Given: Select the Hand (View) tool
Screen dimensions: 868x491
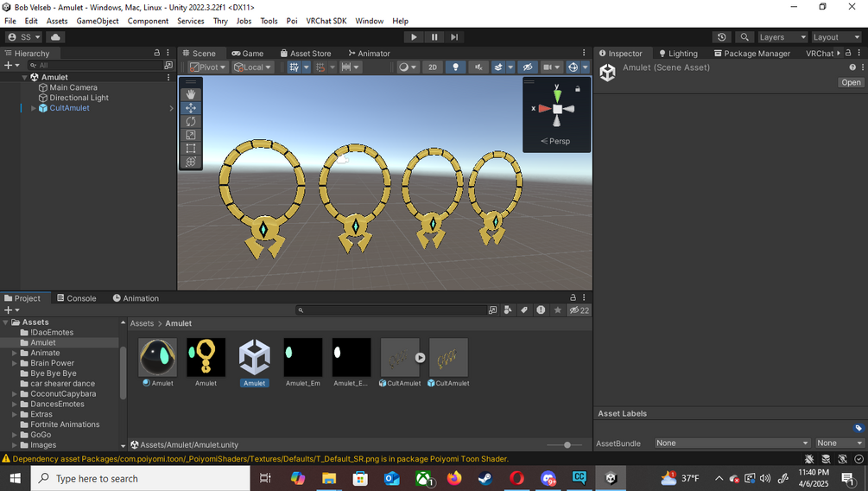Looking at the screenshot, I should (x=190, y=94).
